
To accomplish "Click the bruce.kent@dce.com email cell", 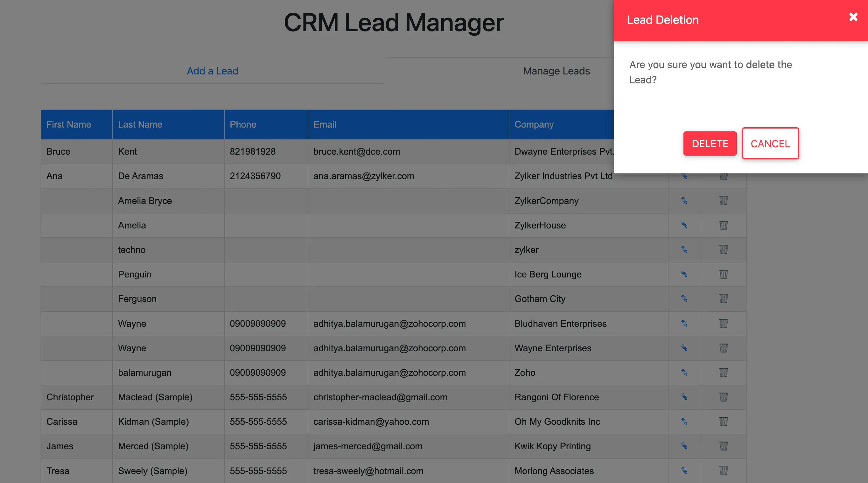I will click(356, 152).
